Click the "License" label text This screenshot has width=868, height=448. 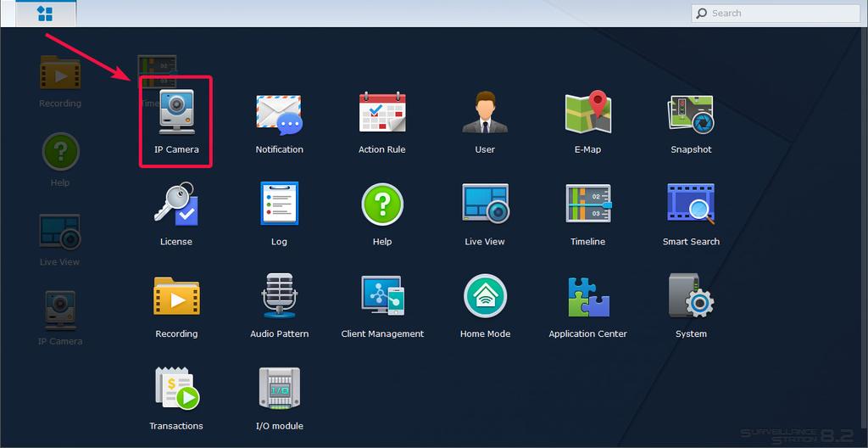(176, 242)
